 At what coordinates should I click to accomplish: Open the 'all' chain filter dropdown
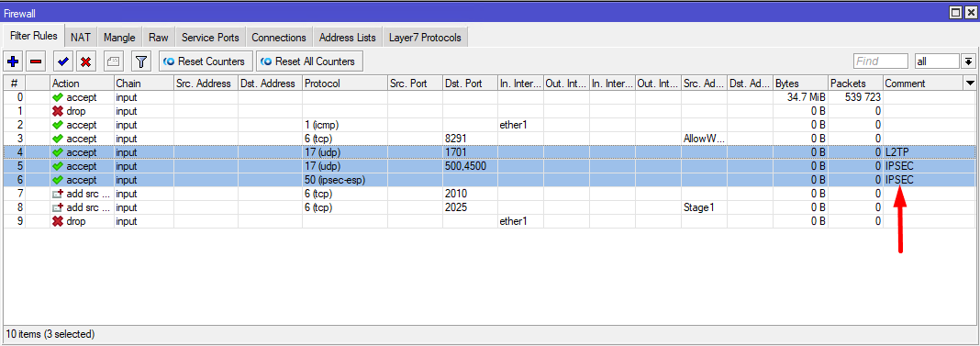point(936,61)
